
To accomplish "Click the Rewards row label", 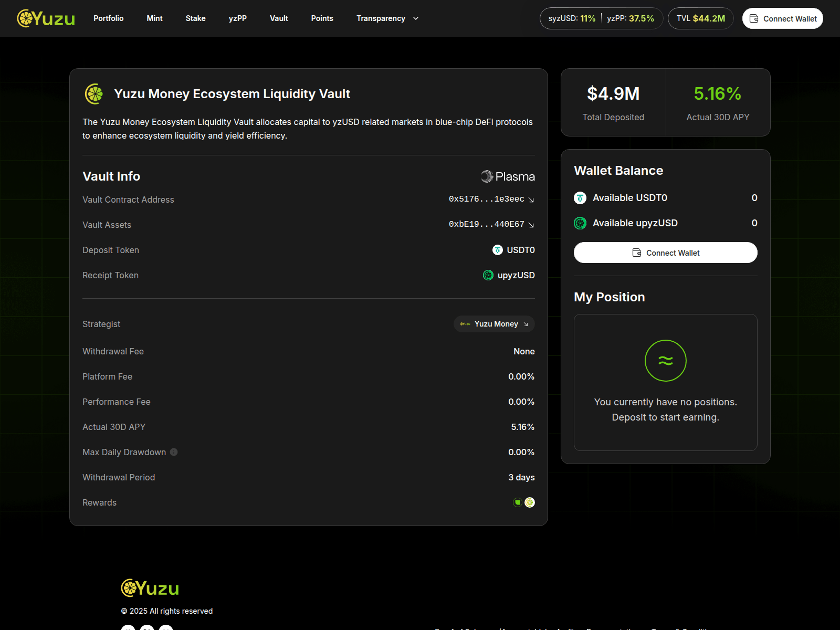I will pyautogui.click(x=99, y=502).
